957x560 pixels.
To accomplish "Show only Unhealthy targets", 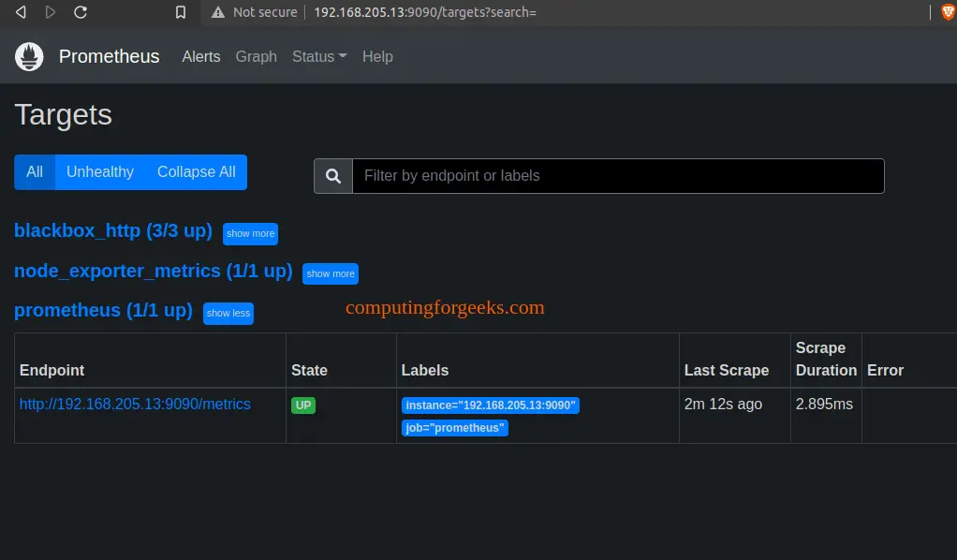I will [100, 172].
